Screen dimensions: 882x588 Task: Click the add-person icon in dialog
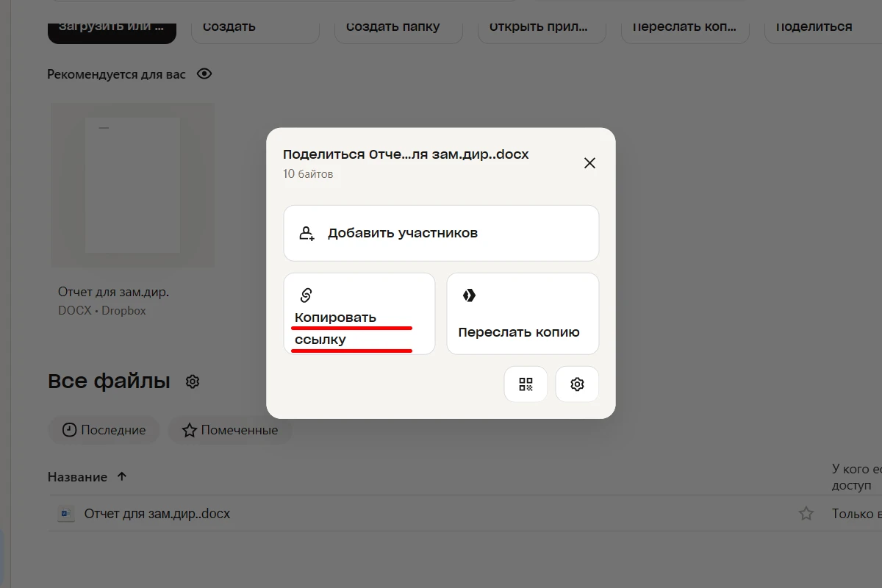(306, 233)
